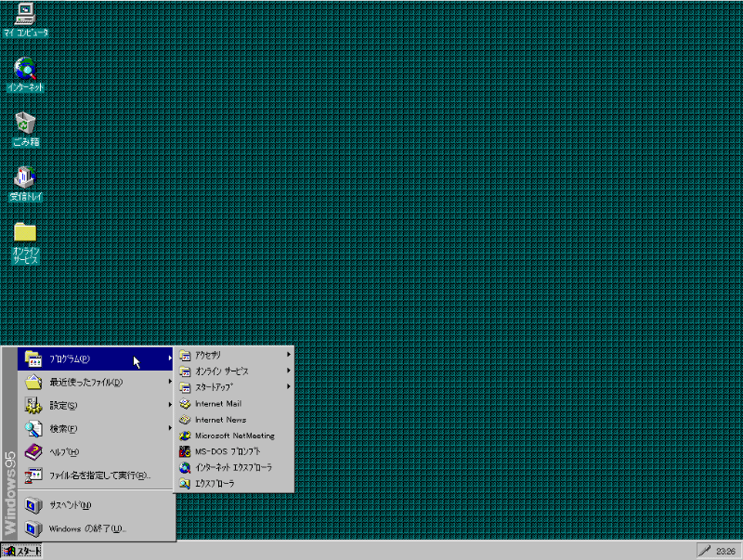The image size is (743, 560).
Task: Click the インターネット エクスプローラ label in submenu
Action: point(234,468)
